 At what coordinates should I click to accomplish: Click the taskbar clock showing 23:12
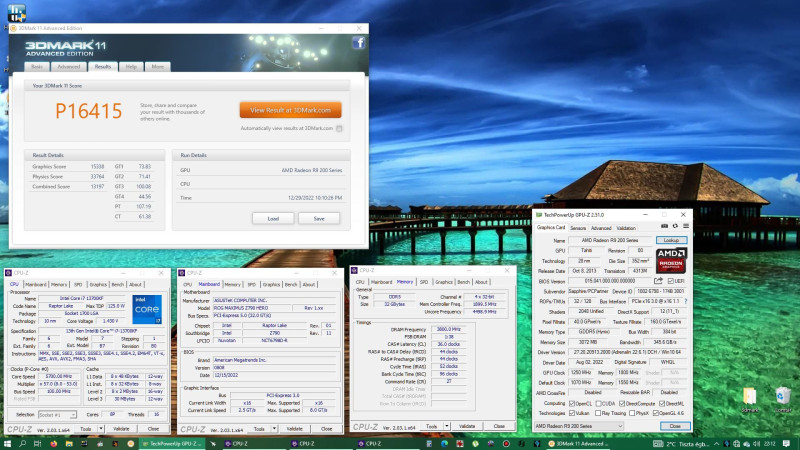770,444
